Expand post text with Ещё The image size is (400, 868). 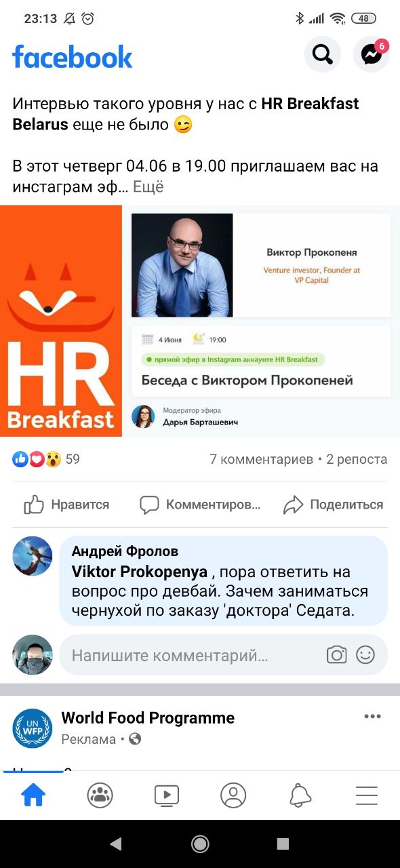tap(148, 186)
